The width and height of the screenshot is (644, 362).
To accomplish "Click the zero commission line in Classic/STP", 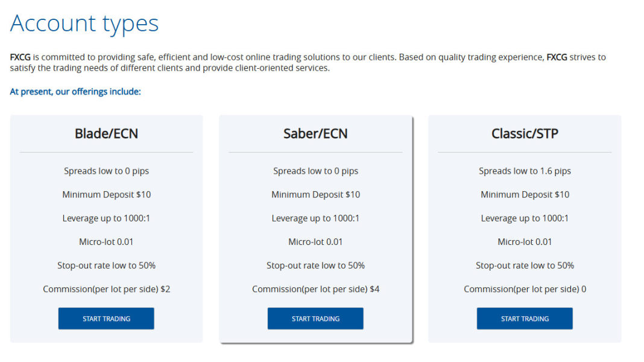I will tap(525, 289).
